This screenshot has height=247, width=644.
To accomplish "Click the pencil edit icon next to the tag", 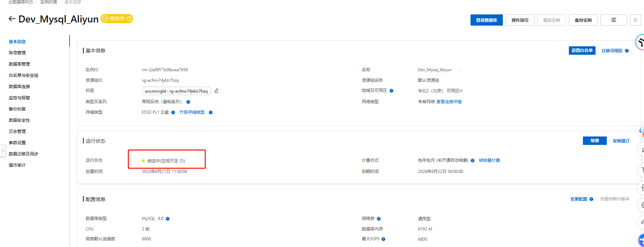I will (217, 91).
